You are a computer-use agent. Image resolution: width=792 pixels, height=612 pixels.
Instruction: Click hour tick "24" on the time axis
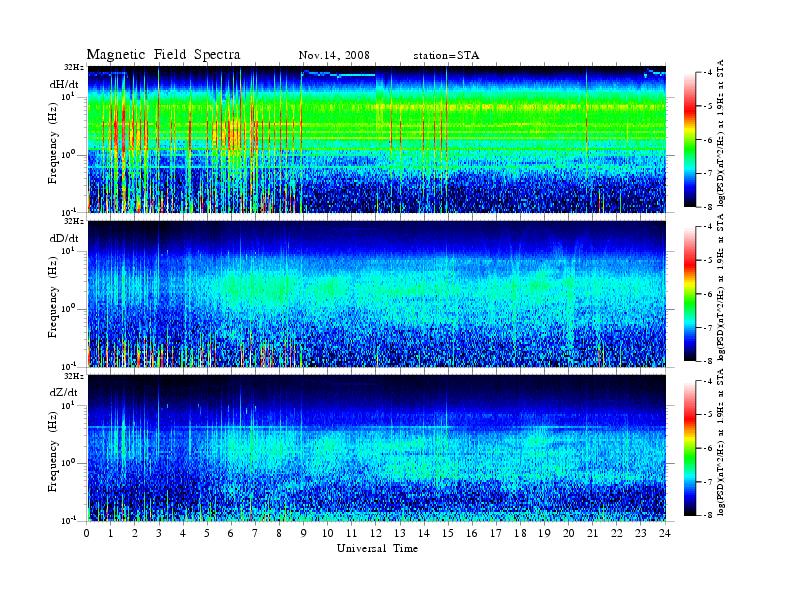click(x=665, y=533)
